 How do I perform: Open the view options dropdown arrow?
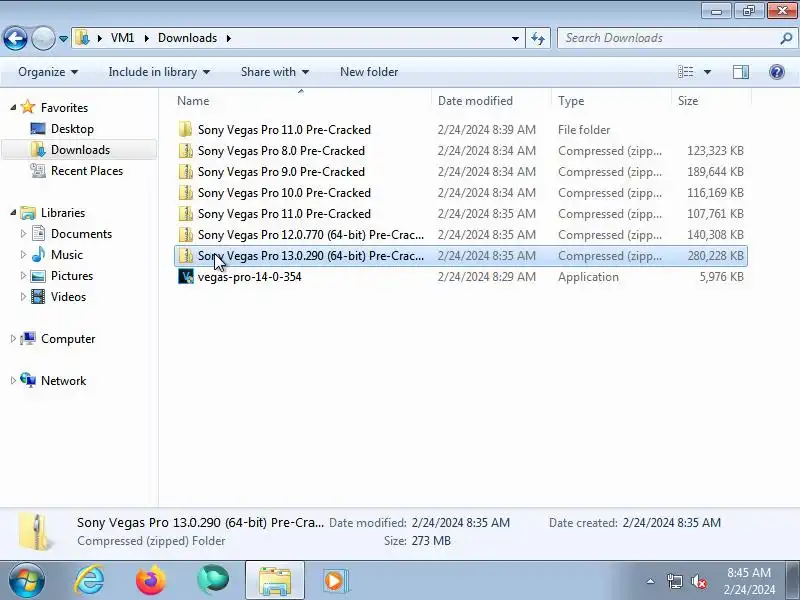pos(707,72)
